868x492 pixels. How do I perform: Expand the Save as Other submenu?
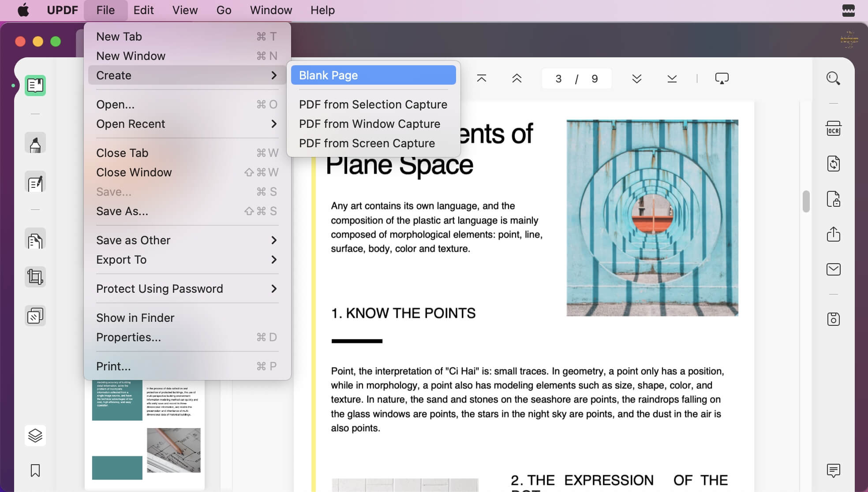click(x=187, y=240)
